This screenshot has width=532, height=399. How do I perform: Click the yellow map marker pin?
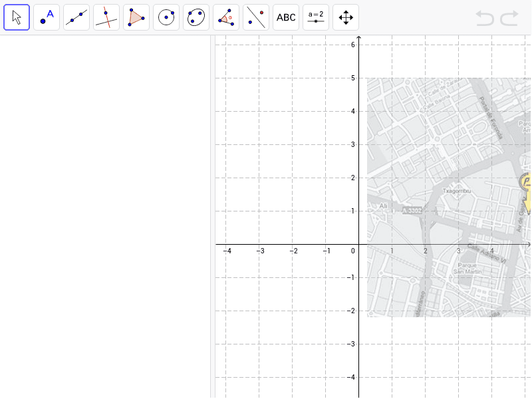point(526,193)
